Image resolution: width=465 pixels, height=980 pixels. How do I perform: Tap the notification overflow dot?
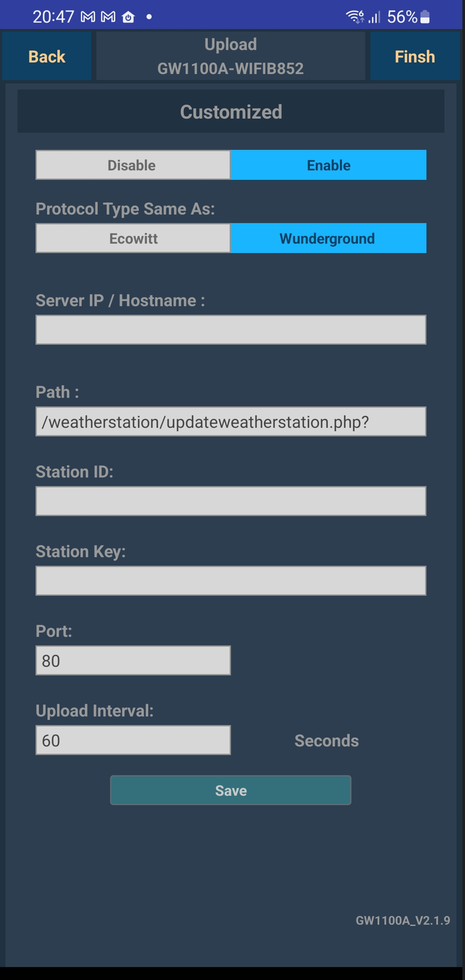[x=149, y=17]
